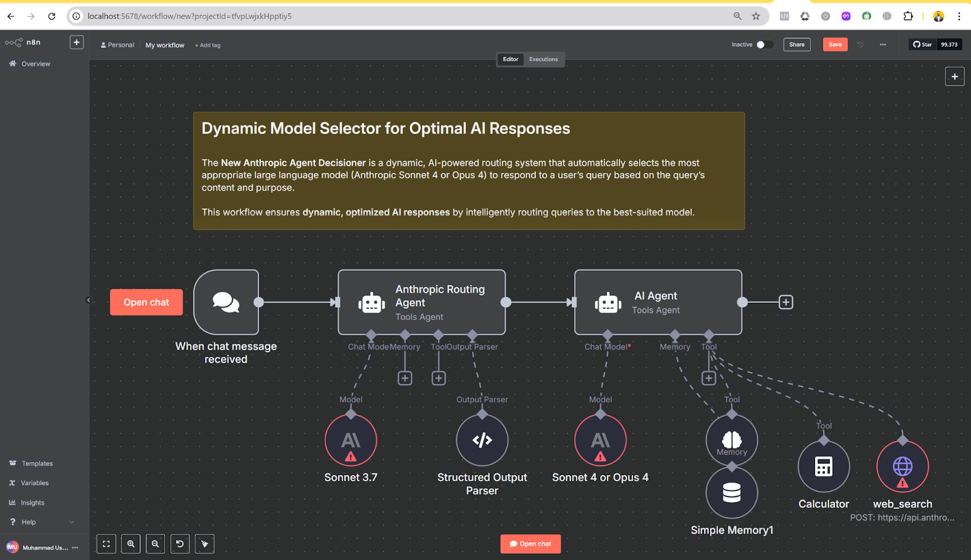
Task: Open Muhammad Us... user options dots
Action: tap(75, 547)
